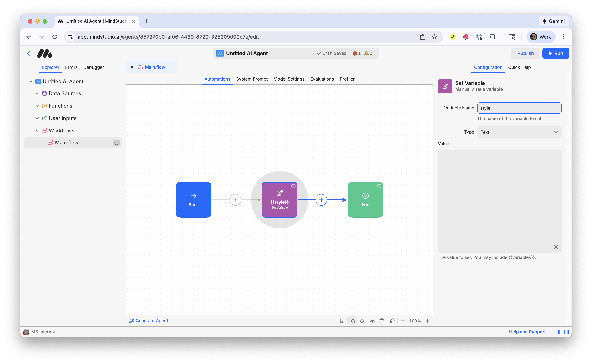
Task: Click the trash icon to delete selection
Action: point(381,321)
